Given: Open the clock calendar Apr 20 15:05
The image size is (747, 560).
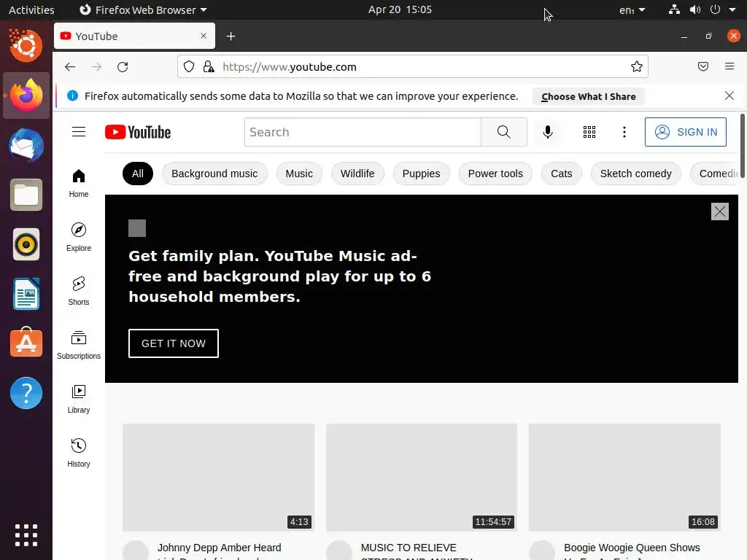Looking at the screenshot, I should coord(400,9).
